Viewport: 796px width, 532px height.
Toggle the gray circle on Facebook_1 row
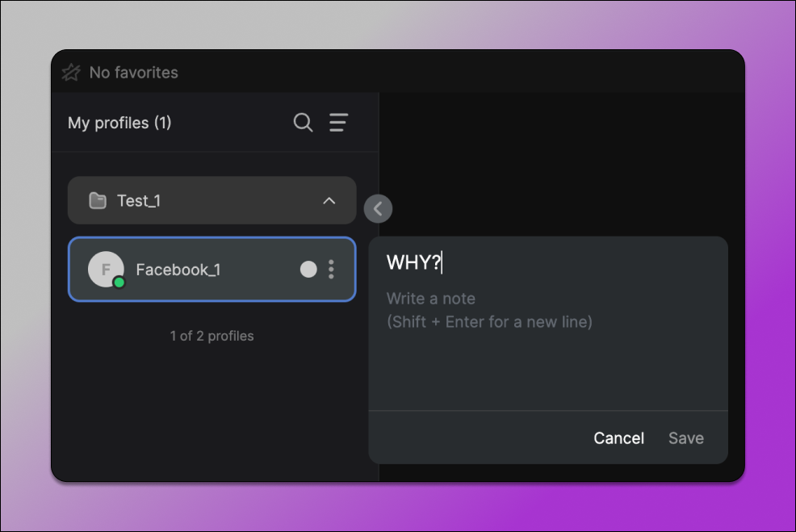coord(308,270)
